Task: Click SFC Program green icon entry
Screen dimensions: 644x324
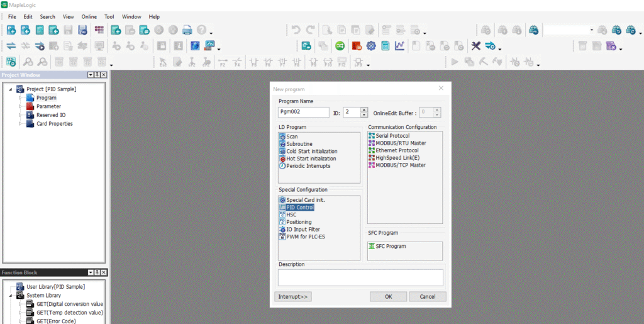Action: [x=372, y=247]
